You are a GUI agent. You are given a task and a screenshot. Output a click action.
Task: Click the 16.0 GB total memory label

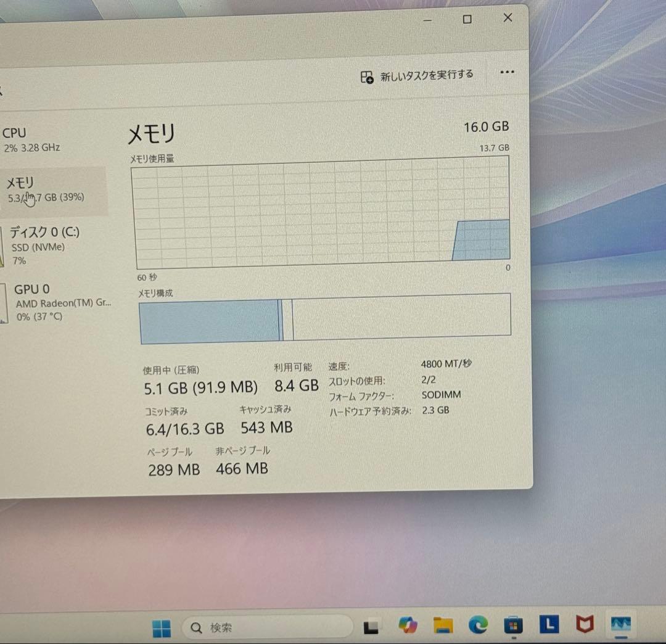pos(487,127)
